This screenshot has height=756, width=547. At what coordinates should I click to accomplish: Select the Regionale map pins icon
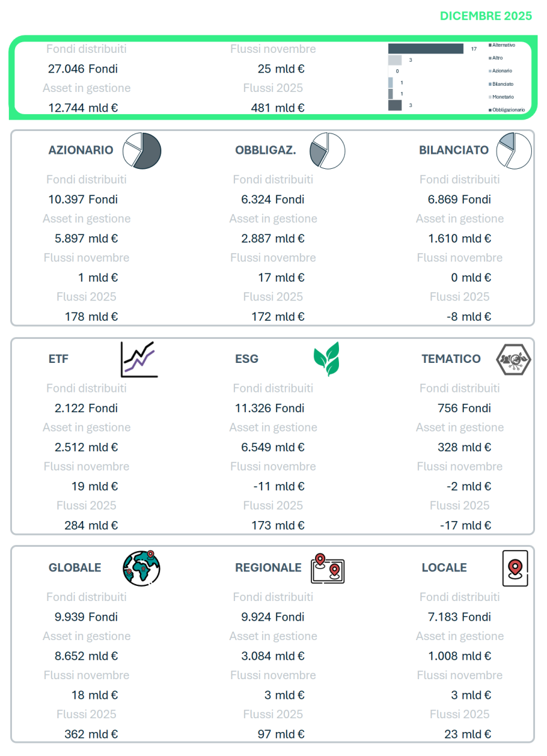(328, 568)
